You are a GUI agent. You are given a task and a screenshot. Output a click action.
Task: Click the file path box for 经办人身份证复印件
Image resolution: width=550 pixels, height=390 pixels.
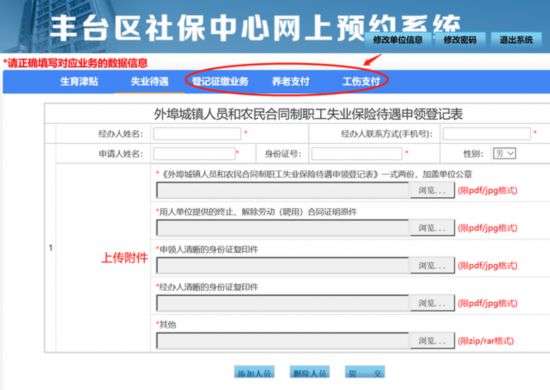coord(283,303)
